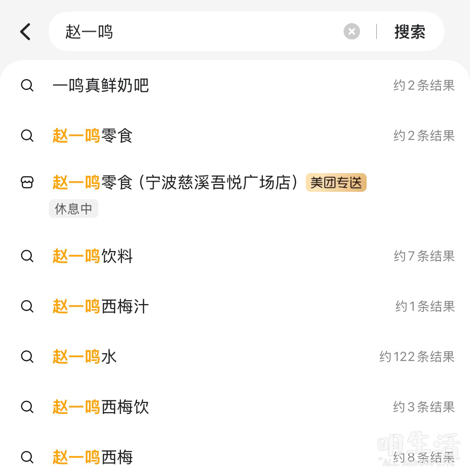Clear the search text with the X icon
This screenshot has height=476, width=470.
point(351,32)
